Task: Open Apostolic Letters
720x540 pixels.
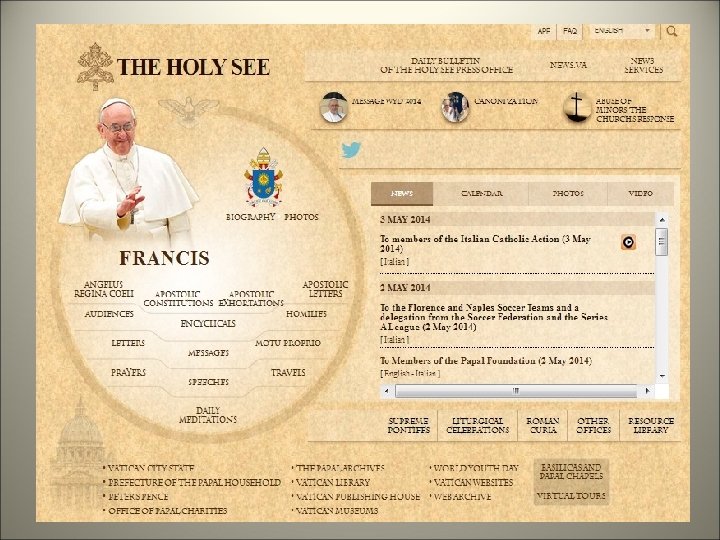Action: coord(325,289)
